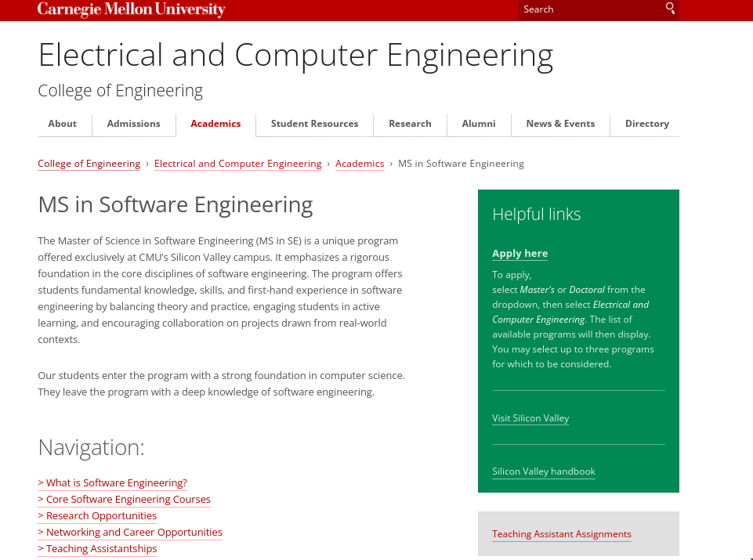Open the Alumni tab
Image resolution: width=753 pixels, height=560 pixels.
479,124
